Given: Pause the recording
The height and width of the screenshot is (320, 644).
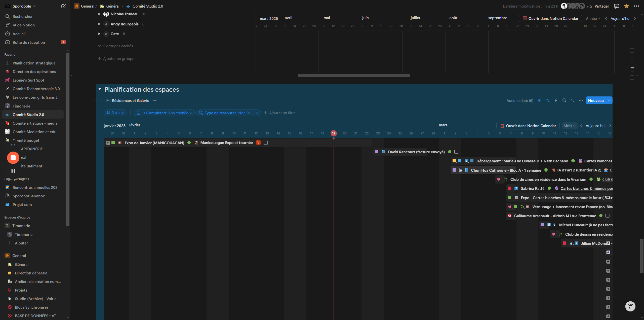Looking at the screenshot, I should (13, 171).
